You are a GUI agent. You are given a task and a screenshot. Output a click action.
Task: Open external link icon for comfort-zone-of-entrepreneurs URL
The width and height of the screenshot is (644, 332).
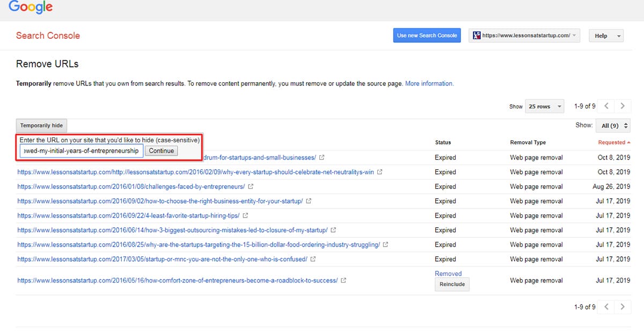pos(343,281)
